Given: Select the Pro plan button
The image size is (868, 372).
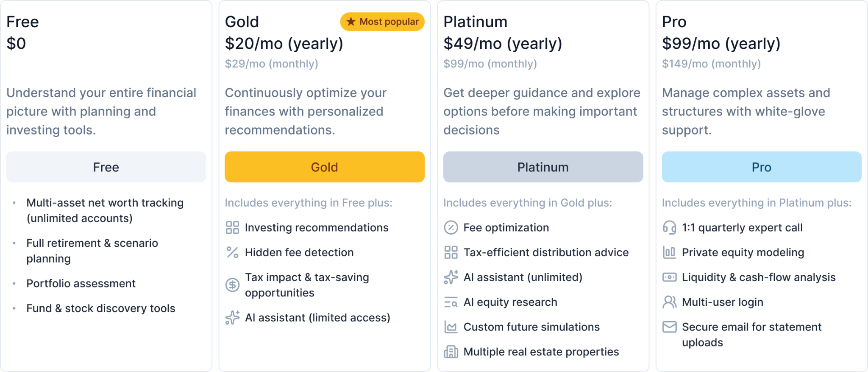Looking at the screenshot, I should pyautogui.click(x=761, y=167).
